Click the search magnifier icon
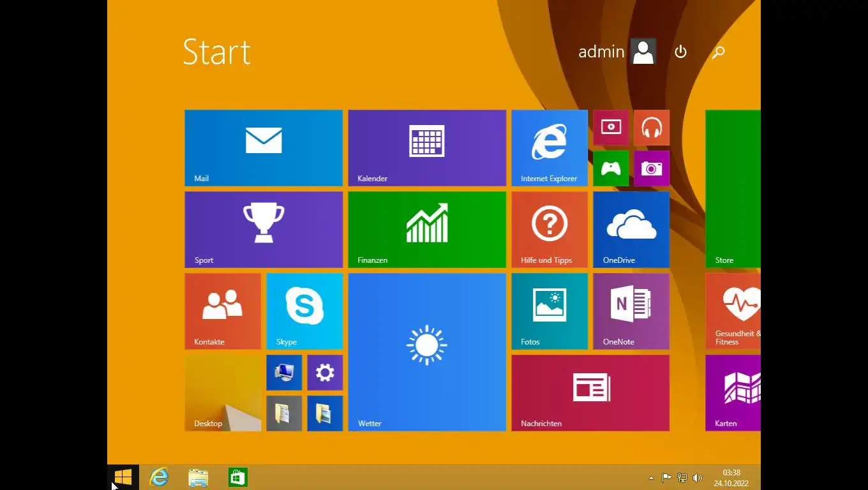 point(718,52)
